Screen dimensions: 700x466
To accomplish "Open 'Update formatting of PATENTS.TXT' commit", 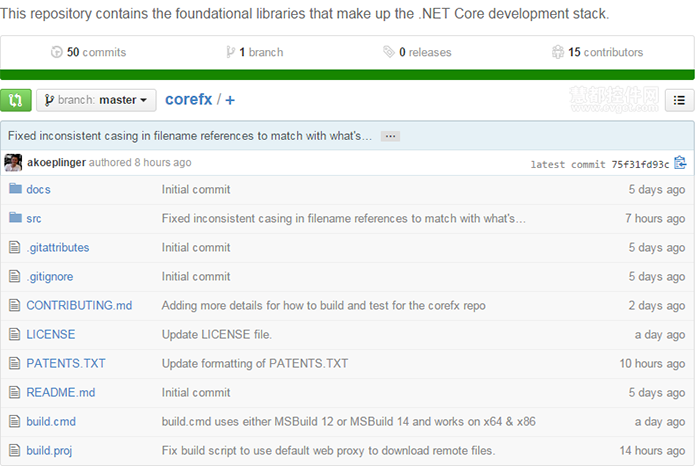I will click(255, 363).
